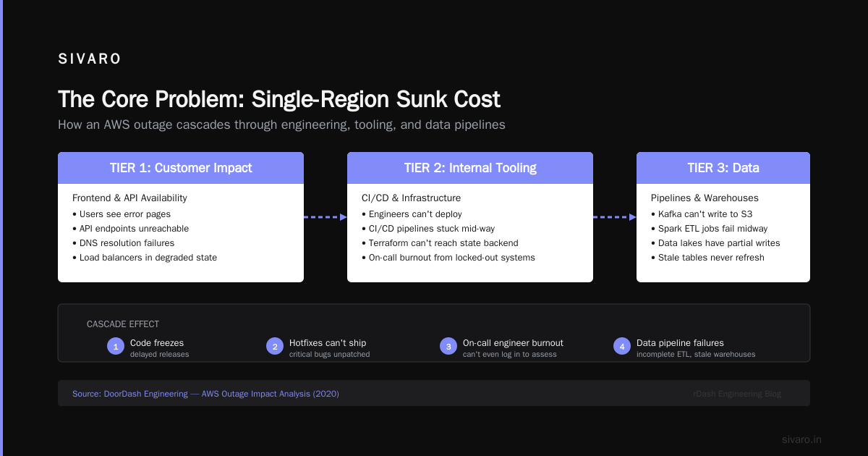Click the circle 4 by Data pipeline failures
This screenshot has width=868, height=456.
click(622, 347)
